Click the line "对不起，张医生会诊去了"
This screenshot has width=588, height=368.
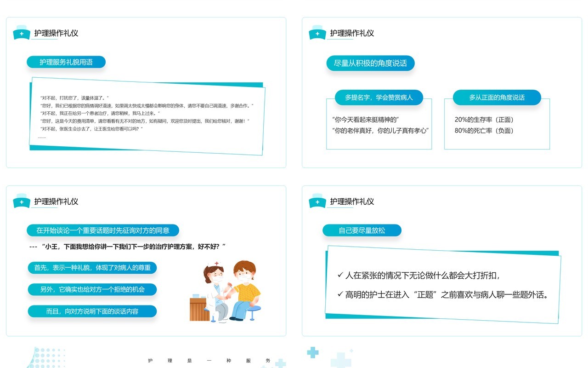pos(92,129)
